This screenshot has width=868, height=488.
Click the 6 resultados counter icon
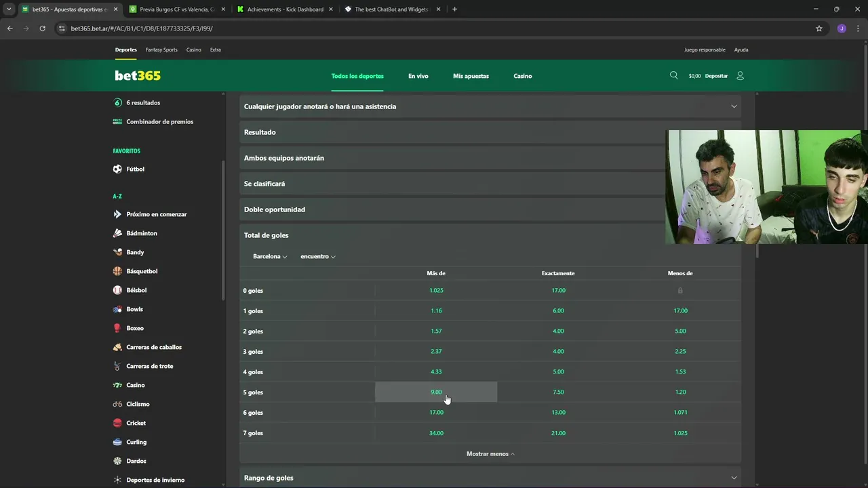pyautogui.click(x=117, y=102)
